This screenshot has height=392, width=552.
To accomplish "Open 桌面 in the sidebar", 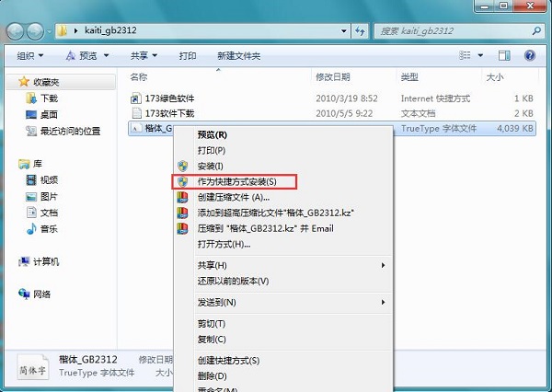I will pos(41,114).
